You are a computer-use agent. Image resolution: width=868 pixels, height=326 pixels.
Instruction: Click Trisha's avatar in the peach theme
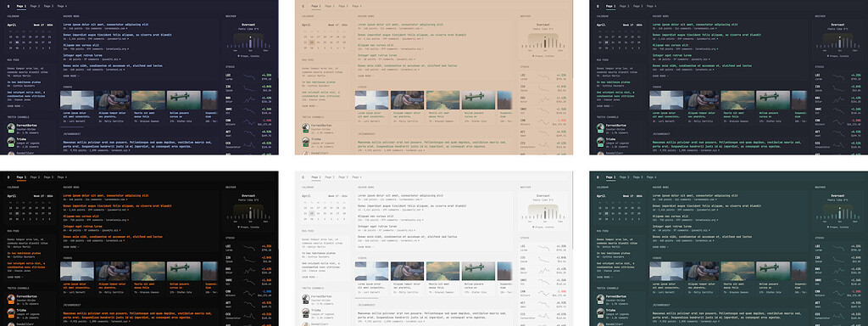305,142
